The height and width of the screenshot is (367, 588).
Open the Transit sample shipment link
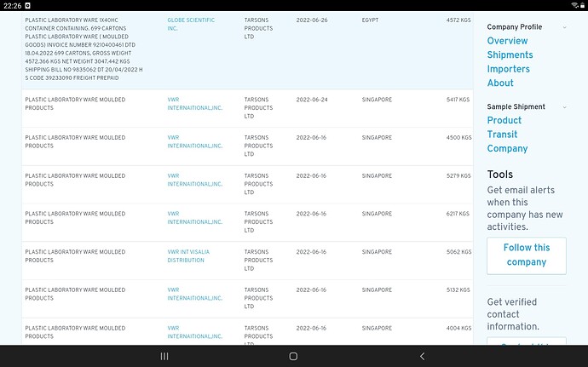tap(502, 135)
